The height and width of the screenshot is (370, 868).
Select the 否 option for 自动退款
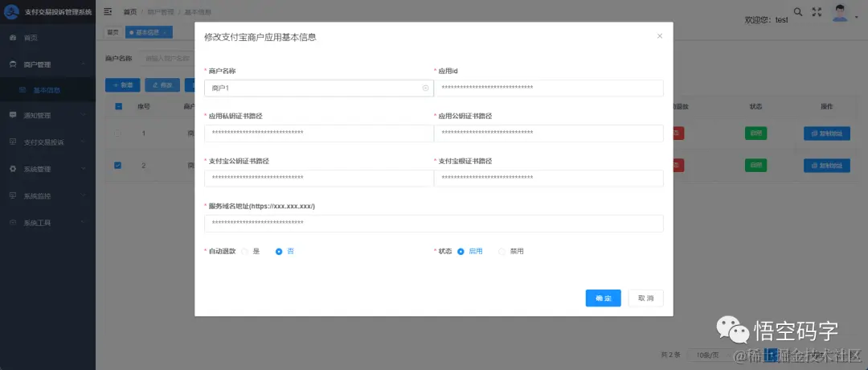279,252
